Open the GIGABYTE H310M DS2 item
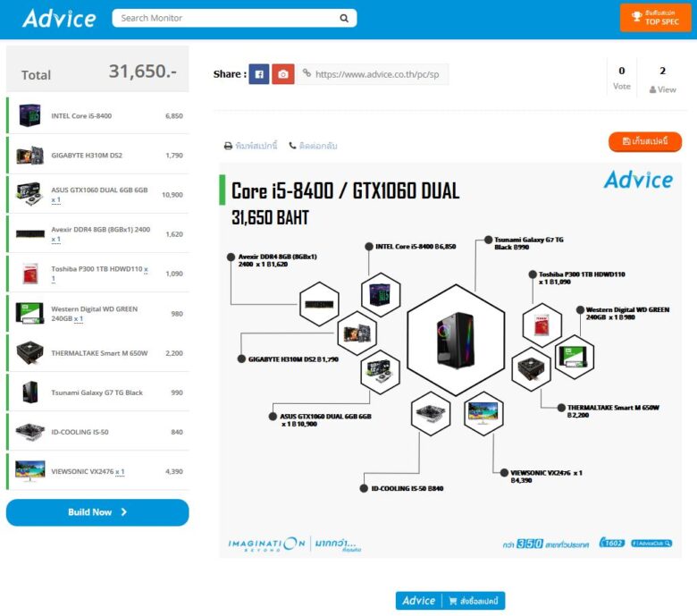This screenshot has width=697, height=616. (87, 156)
